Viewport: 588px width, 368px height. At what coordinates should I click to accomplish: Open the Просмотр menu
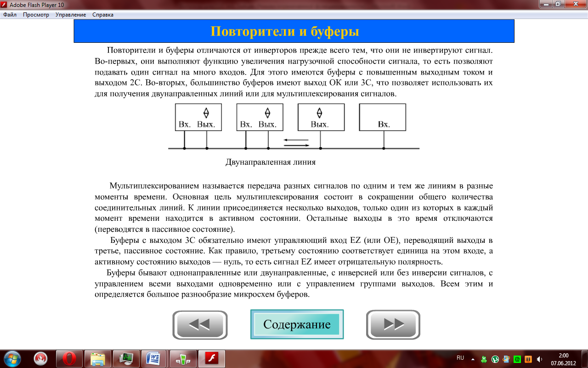36,15
